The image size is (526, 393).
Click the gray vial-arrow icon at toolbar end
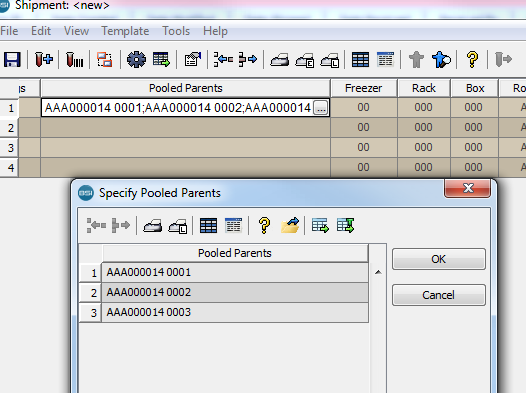coord(503,60)
